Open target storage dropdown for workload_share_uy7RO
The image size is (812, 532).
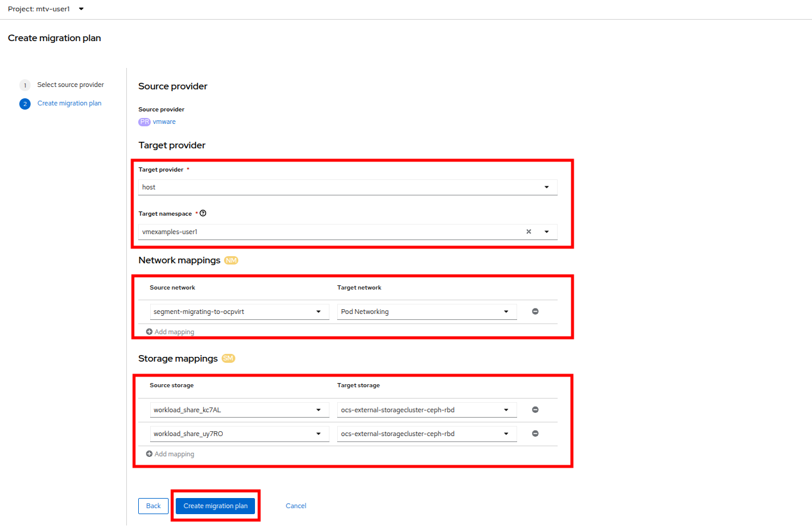pos(427,434)
